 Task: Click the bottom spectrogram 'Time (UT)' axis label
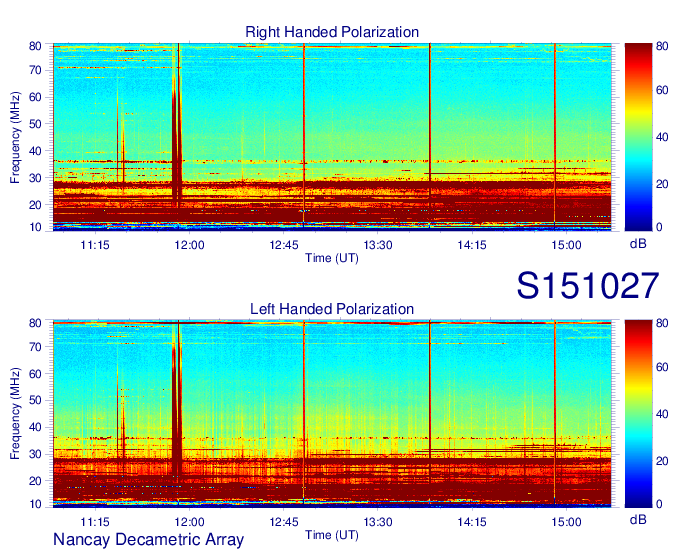coord(332,535)
